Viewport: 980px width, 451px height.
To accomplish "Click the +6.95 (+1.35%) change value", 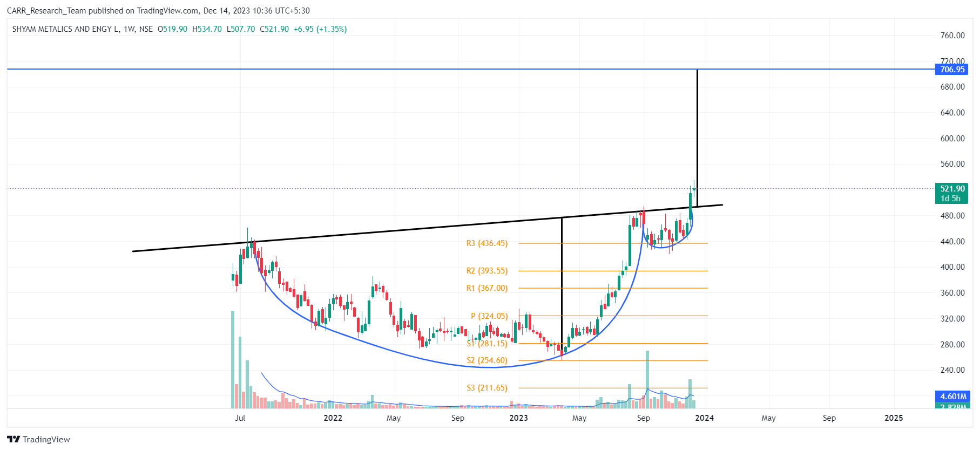I will click(x=320, y=29).
